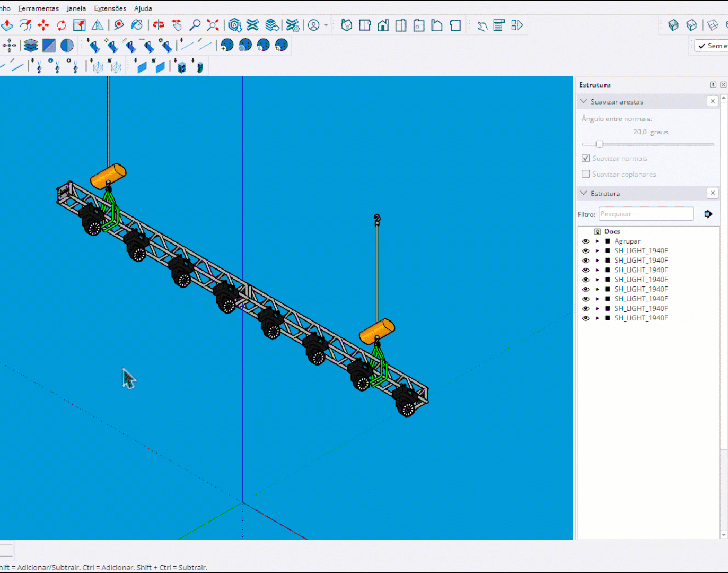Pick the Paint Bucket tool
The image size is (728, 573).
[x=137, y=25]
